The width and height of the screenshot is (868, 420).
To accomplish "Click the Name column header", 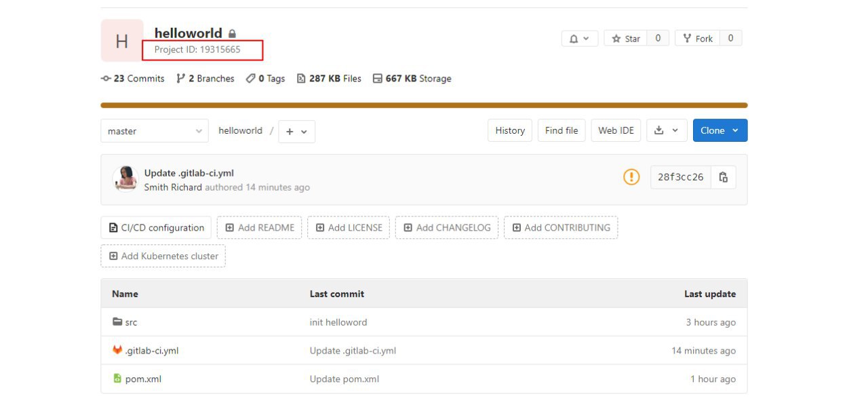I will 125,294.
